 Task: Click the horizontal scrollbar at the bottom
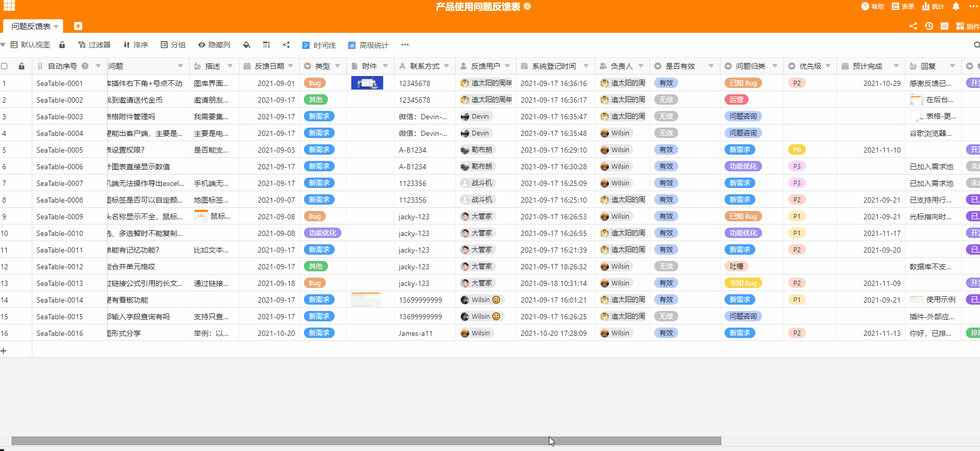click(366, 441)
